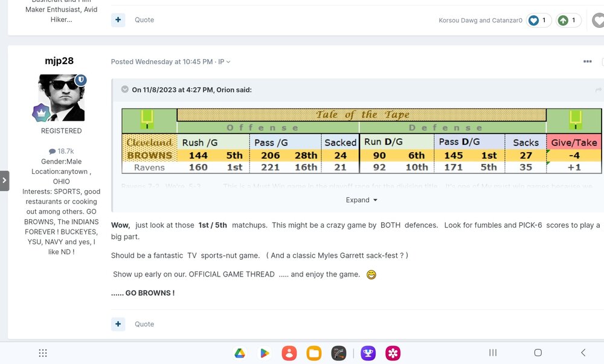Screen dimensions: 604x364
Task: Open the dark gauge app icon in dock
Action: click(339, 353)
